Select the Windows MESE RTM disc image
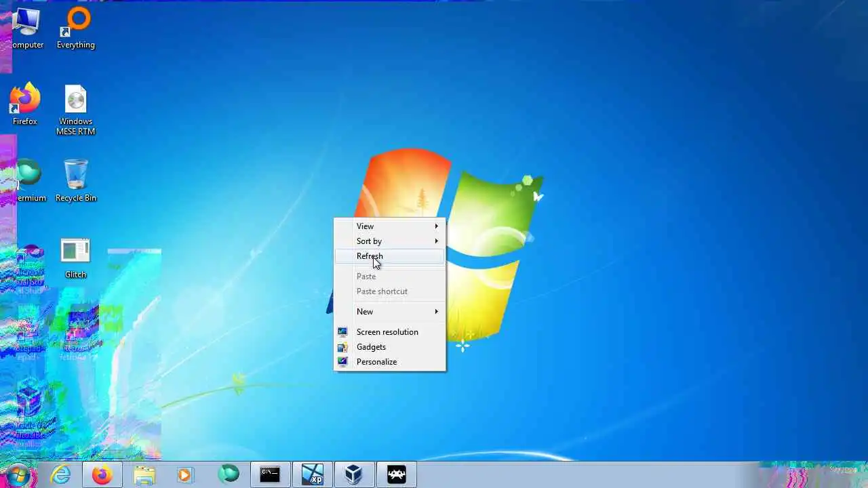The height and width of the screenshot is (488, 868). 76,110
